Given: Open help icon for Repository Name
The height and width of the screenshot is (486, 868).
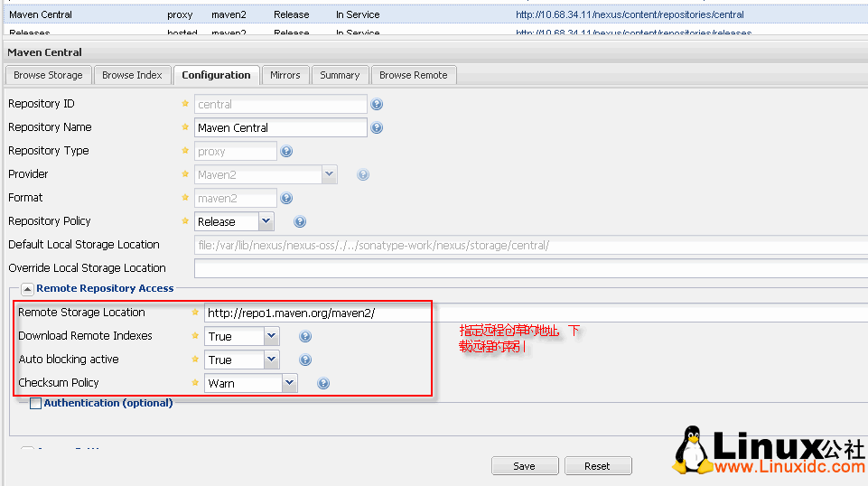Looking at the screenshot, I should click(x=377, y=128).
